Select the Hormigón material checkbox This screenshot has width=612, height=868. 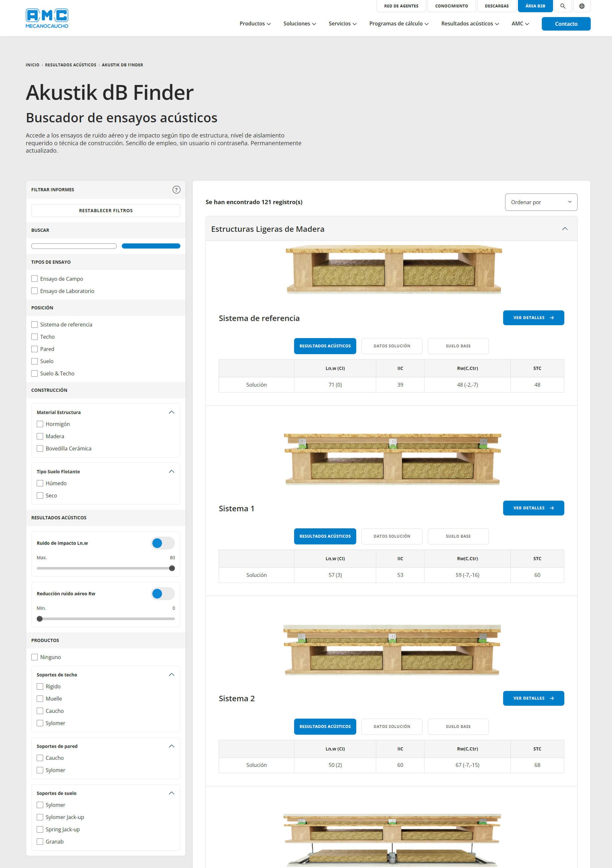click(40, 424)
